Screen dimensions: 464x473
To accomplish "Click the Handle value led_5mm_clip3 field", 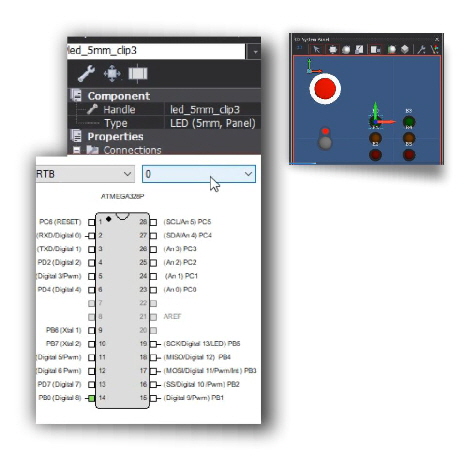I will click(212, 110).
